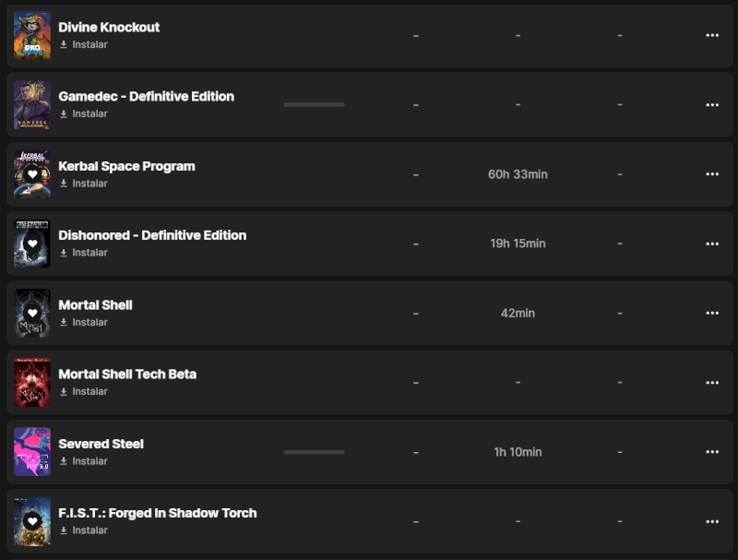
Task: Toggle favorite heart on F.I.S.T. cover
Action: point(32,521)
